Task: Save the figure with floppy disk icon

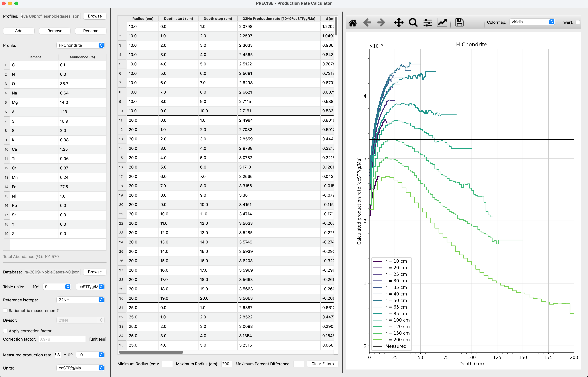Action: tap(459, 22)
